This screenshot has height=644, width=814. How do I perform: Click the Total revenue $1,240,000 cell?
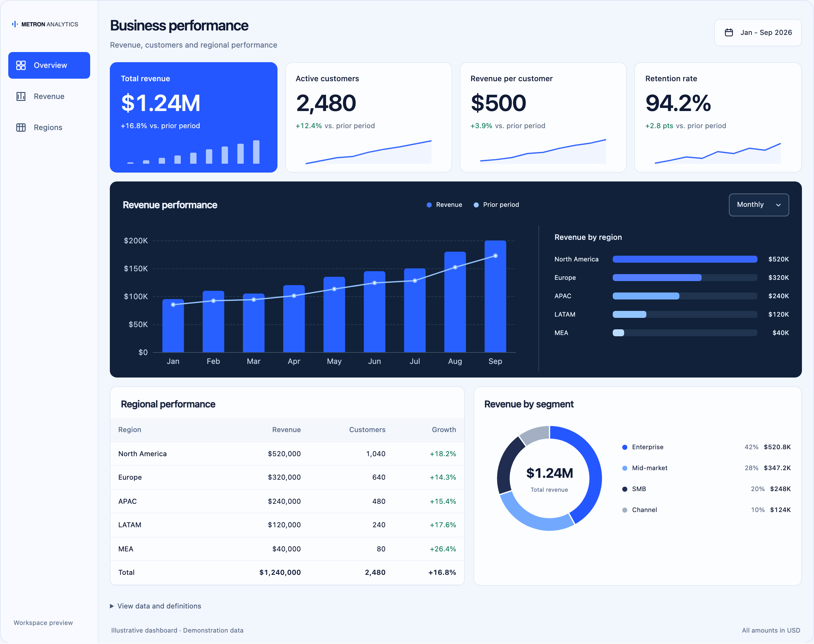pyautogui.click(x=280, y=572)
